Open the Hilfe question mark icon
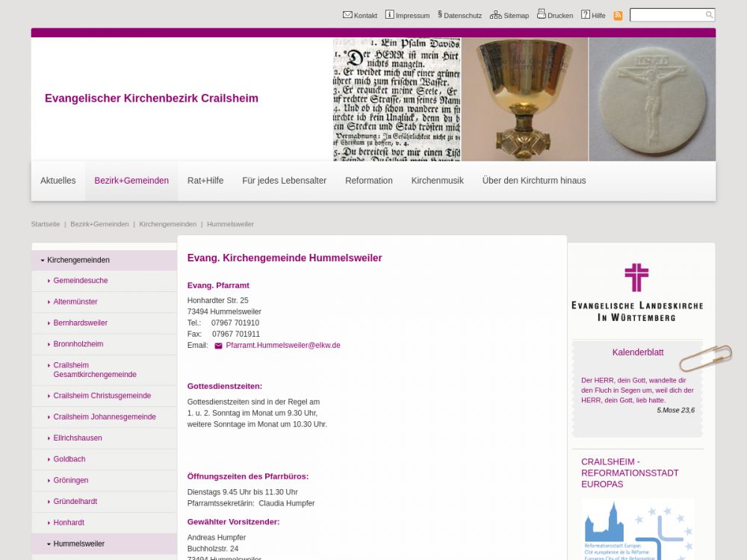The width and height of the screenshot is (747, 560). [586, 14]
